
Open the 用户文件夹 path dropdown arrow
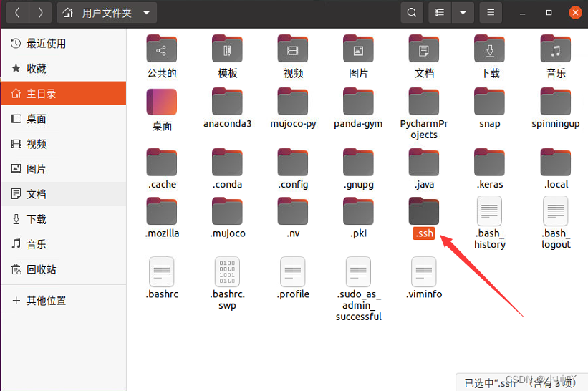click(147, 13)
